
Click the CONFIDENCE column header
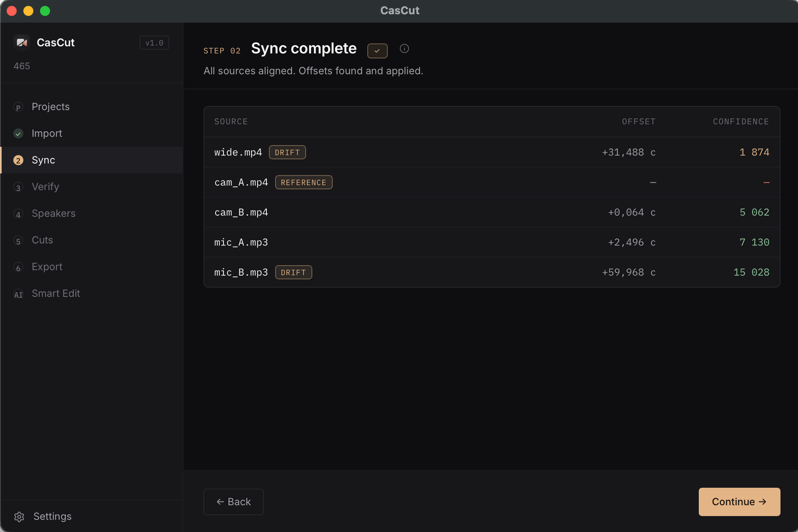(x=741, y=122)
